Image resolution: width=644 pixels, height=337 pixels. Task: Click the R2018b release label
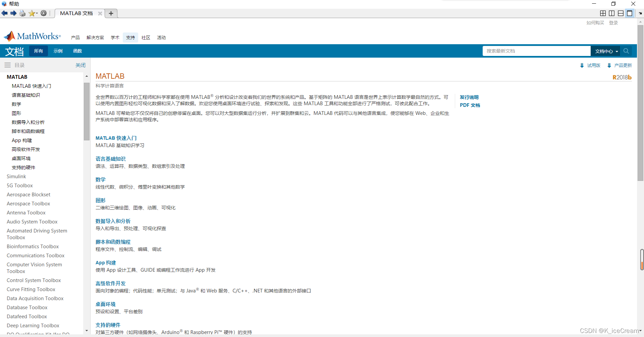point(622,77)
